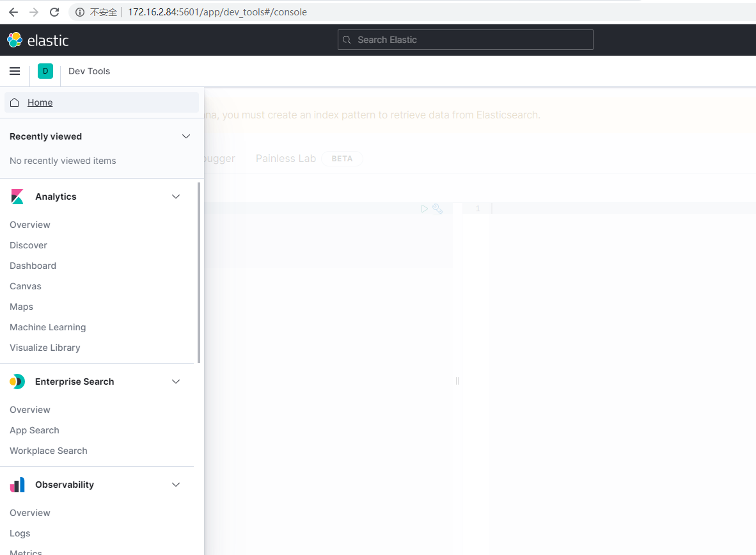Click the site information icon in address bar

coord(79,12)
